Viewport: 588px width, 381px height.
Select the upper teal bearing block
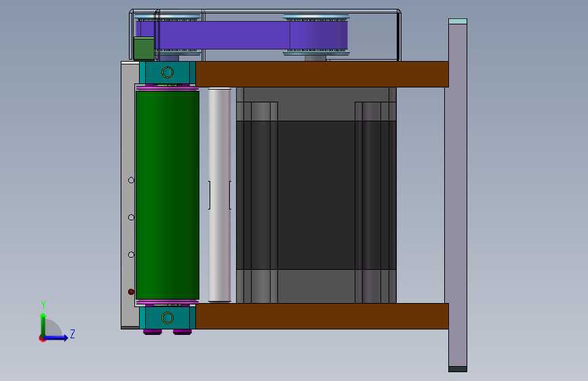pyautogui.click(x=168, y=73)
